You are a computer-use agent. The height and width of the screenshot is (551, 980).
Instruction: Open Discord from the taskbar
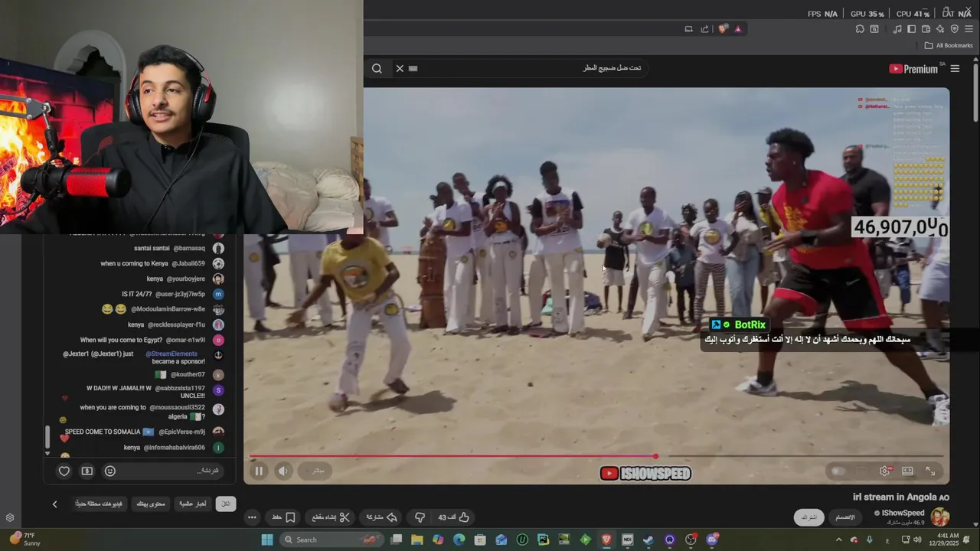tap(712, 540)
